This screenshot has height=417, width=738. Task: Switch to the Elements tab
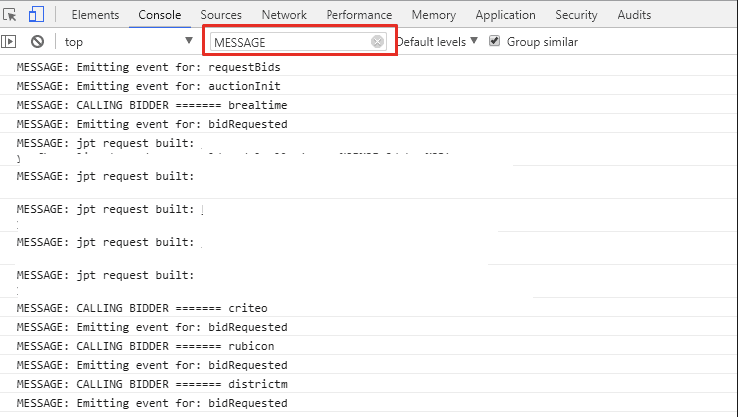click(x=95, y=15)
